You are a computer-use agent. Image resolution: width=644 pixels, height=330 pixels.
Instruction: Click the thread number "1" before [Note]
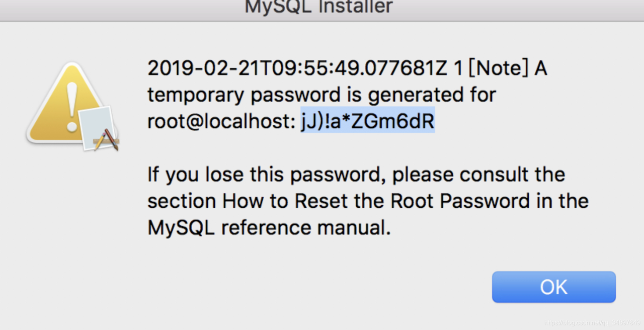pos(457,68)
